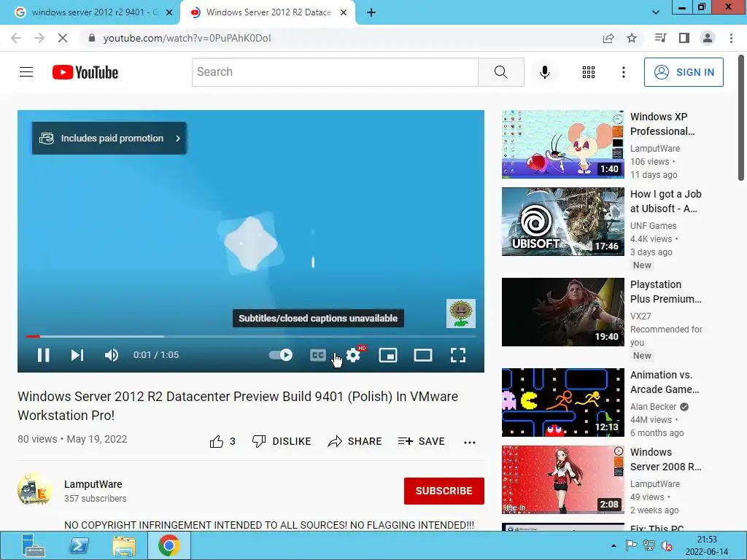
Task: Open a new browser tab
Action: 371,13
